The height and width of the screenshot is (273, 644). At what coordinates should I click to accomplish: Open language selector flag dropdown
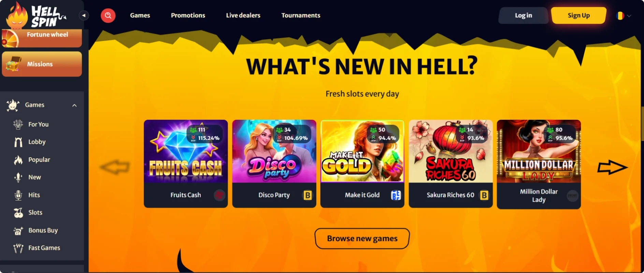tap(624, 16)
